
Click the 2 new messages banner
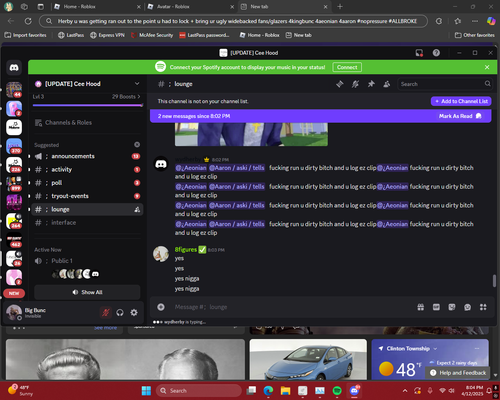tap(321, 116)
